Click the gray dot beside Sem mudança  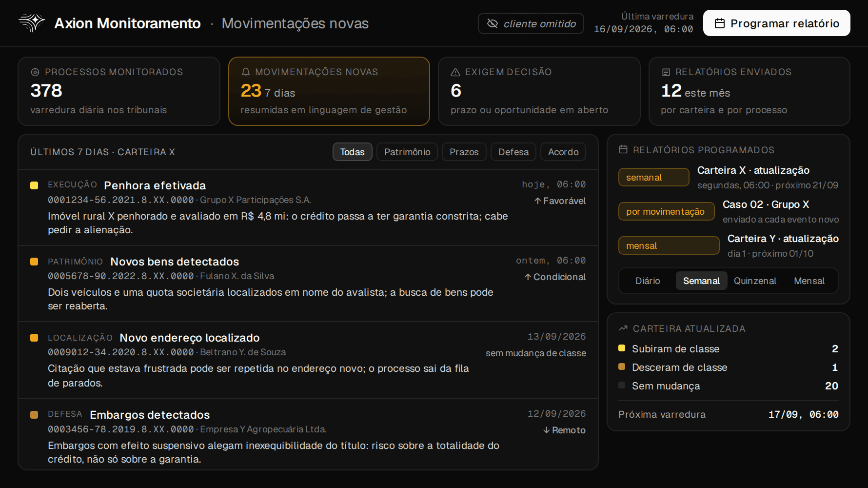pyautogui.click(x=622, y=386)
